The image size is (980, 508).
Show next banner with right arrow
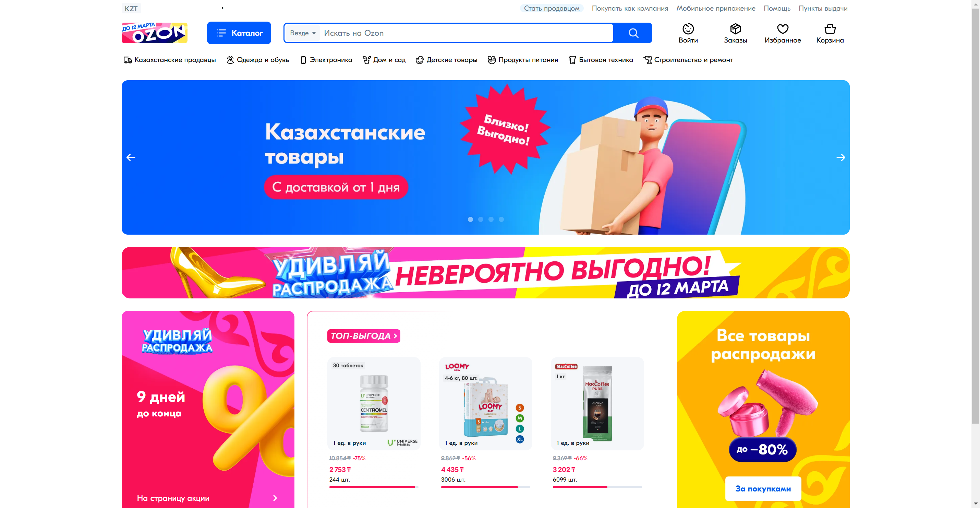(841, 158)
